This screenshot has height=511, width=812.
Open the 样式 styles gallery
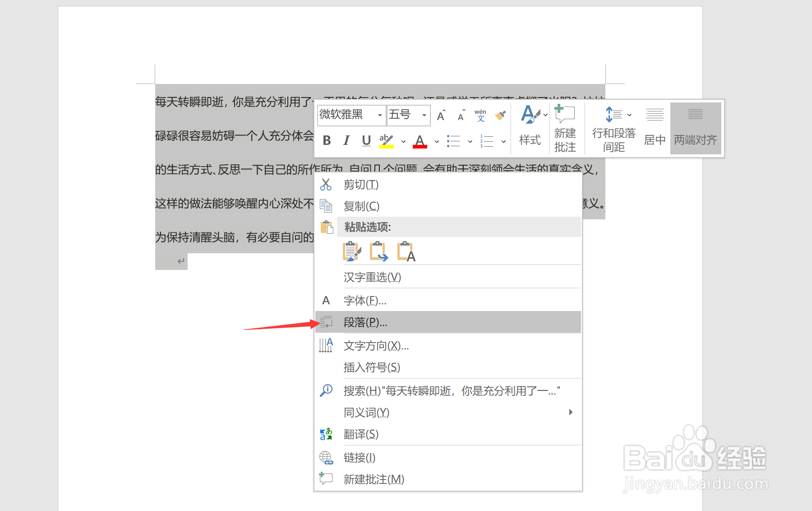pos(530,125)
